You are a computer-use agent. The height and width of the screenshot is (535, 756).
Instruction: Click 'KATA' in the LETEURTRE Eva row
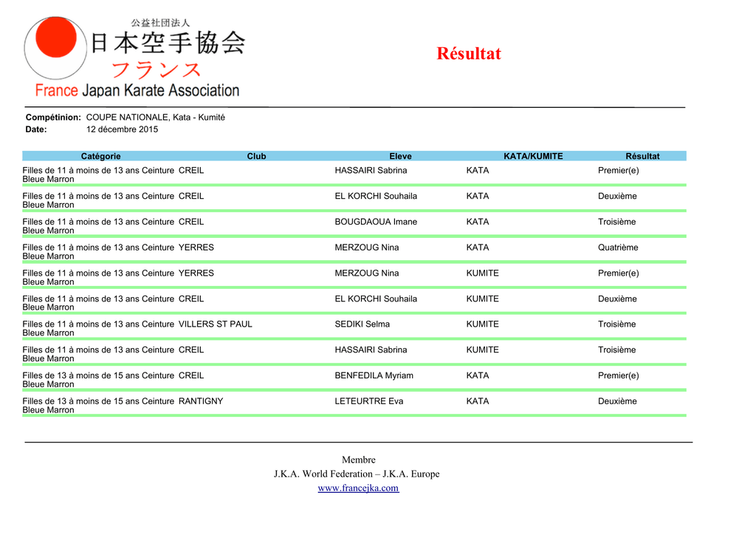(x=478, y=401)
